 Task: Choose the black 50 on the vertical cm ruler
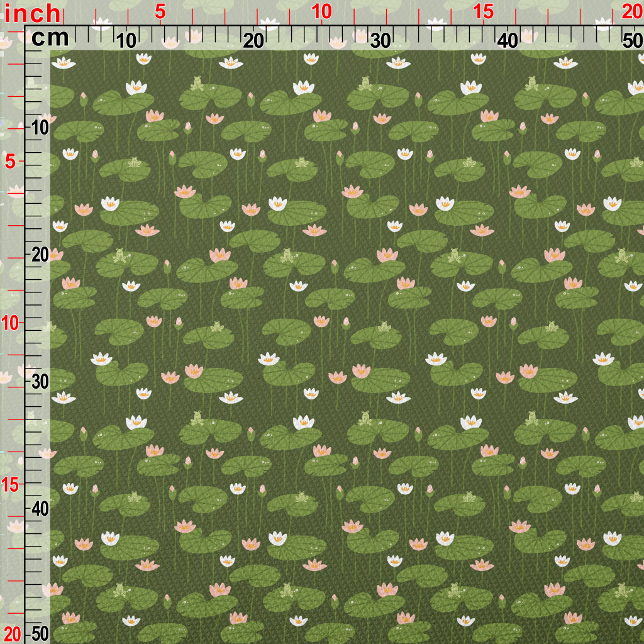[40, 634]
